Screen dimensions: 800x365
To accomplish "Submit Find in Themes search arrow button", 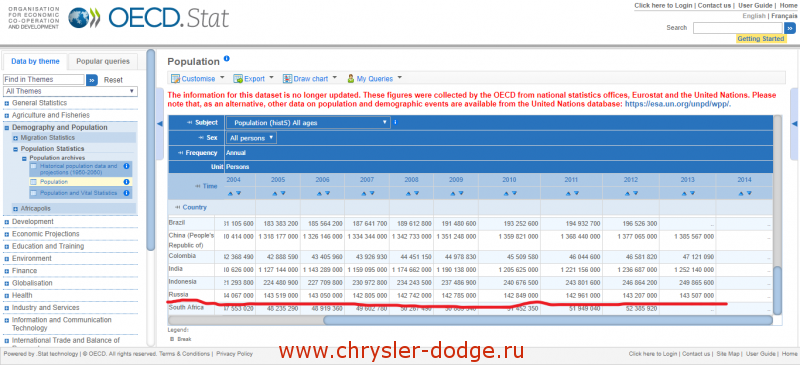I will coord(92,80).
